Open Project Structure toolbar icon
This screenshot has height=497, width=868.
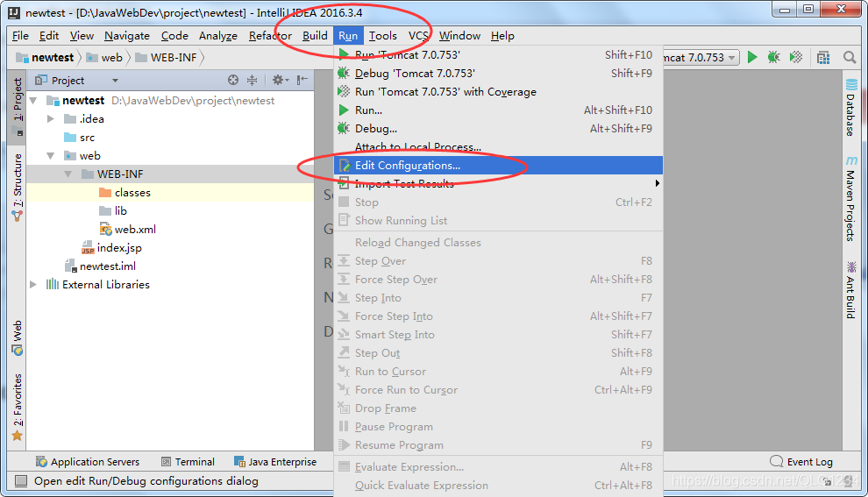coord(823,58)
